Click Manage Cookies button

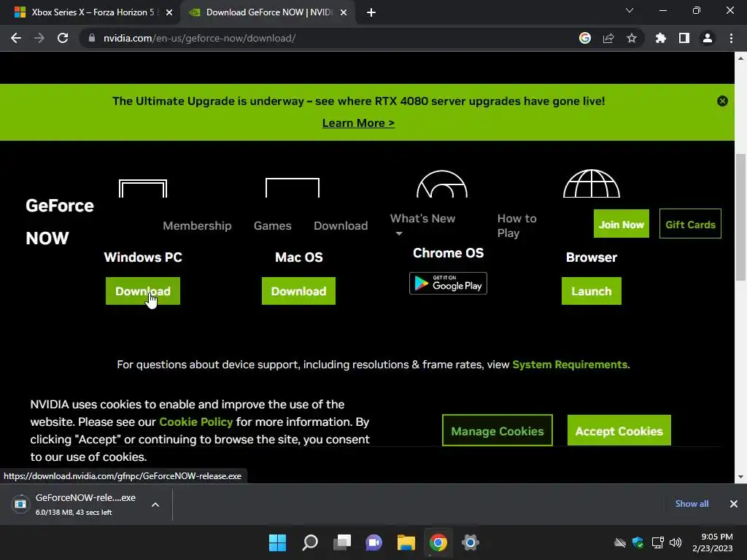pyautogui.click(x=498, y=430)
